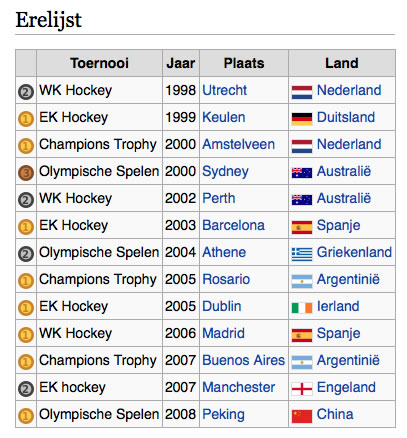Image resolution: width=407 pixels, height=438 pixels.
Task: Click the Australian flag in the Perth row
Action: coord(302,200)
